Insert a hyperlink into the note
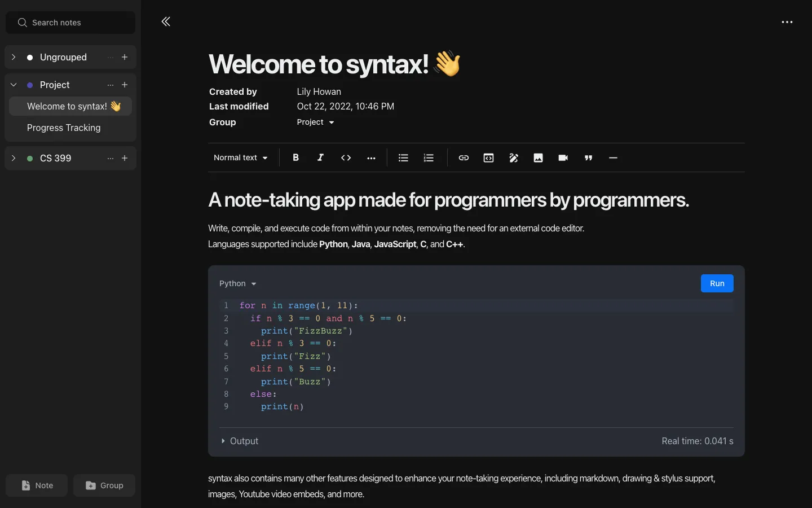The width and height of the screenshot is (812, 508). (463, 158)
